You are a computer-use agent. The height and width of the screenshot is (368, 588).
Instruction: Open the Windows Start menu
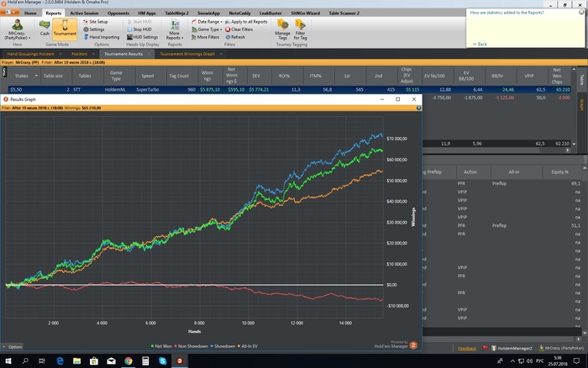[x=8, y=361]
